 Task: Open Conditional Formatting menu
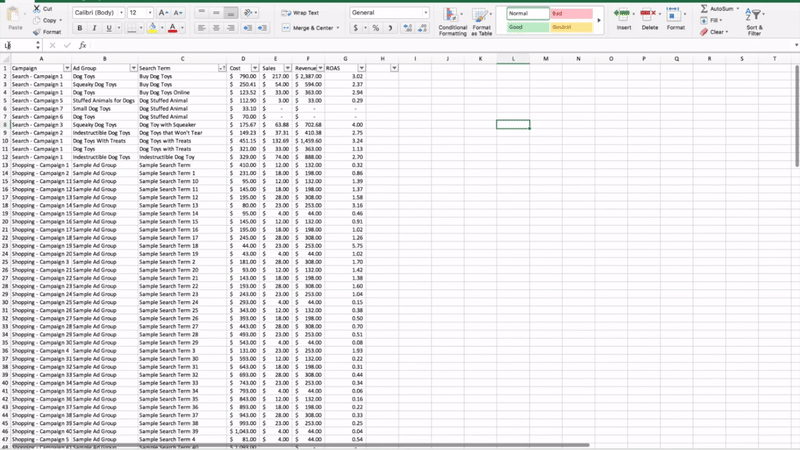(453, 21)
